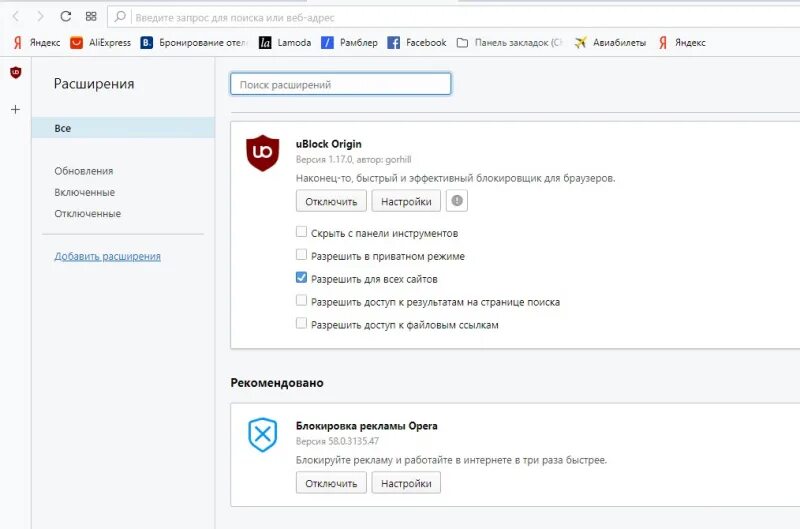Screen dimensions: 800x529
Task: Uncheck Разрешить для всех сайтов
Action: pyautogui.click(x=302, y=278)
